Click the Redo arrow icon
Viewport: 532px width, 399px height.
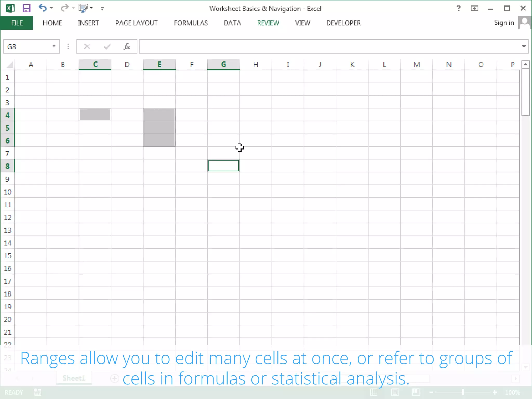(64, 8)
